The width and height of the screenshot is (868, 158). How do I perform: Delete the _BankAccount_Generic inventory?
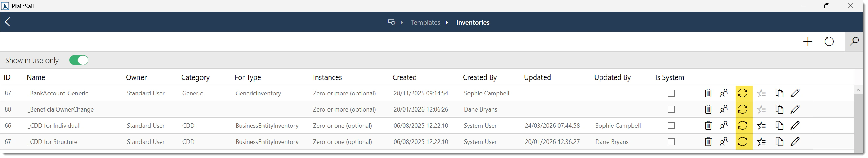point(708,93)
